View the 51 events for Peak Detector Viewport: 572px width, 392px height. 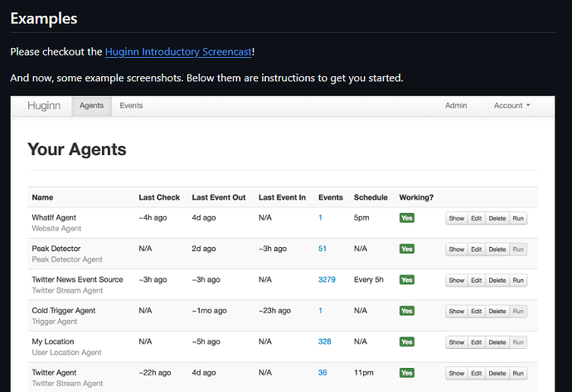point(322,249)
